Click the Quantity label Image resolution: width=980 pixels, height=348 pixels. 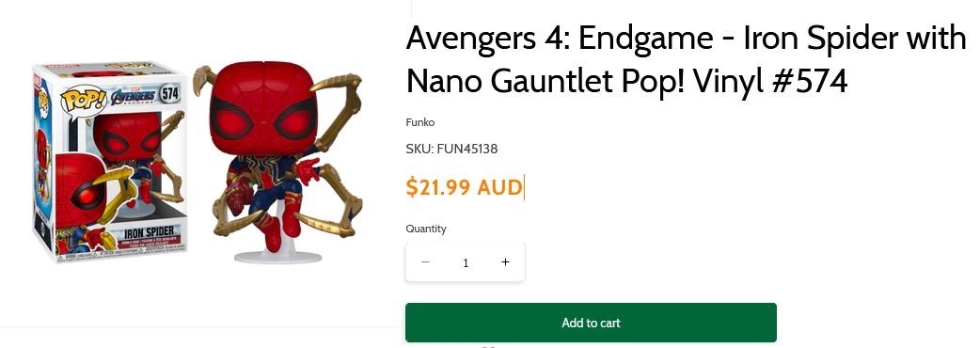tap(426, 229)
